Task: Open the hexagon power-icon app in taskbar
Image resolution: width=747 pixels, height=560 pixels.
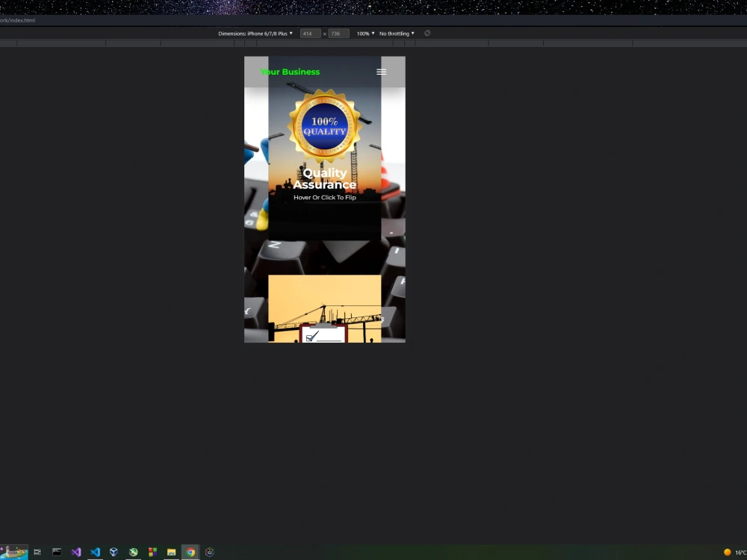Action: point(210,552)
